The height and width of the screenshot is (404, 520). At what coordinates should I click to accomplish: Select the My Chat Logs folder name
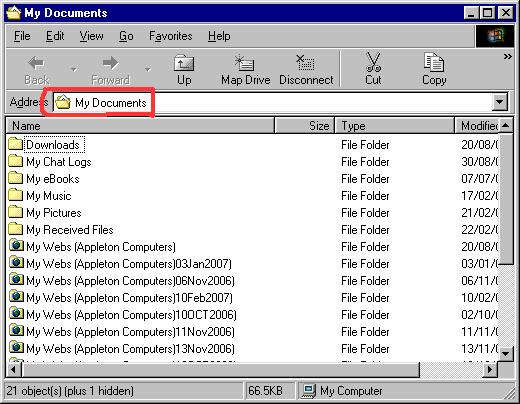(59, 162)
